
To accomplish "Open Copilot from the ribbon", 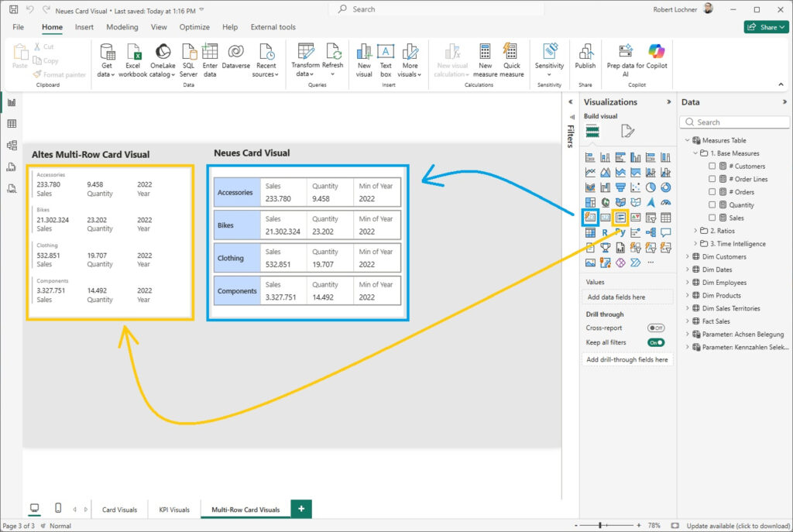I will (x=656, y=52).
